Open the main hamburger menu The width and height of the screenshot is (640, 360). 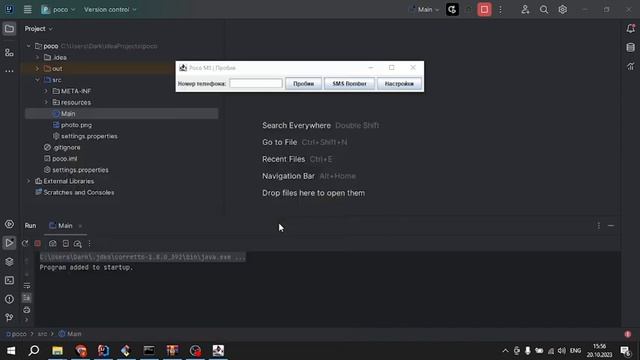point(27,9)
